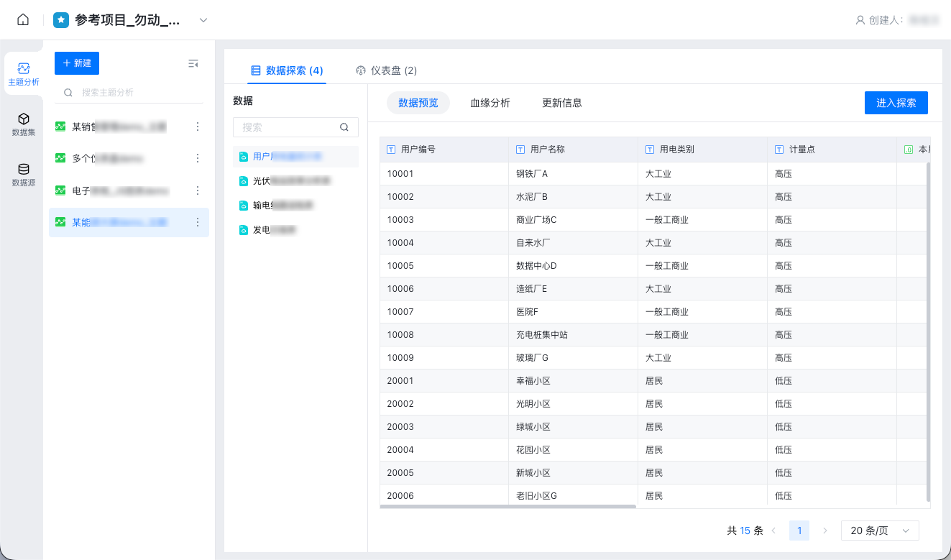Open more options for 电子 subject

[x=198, y=191]
